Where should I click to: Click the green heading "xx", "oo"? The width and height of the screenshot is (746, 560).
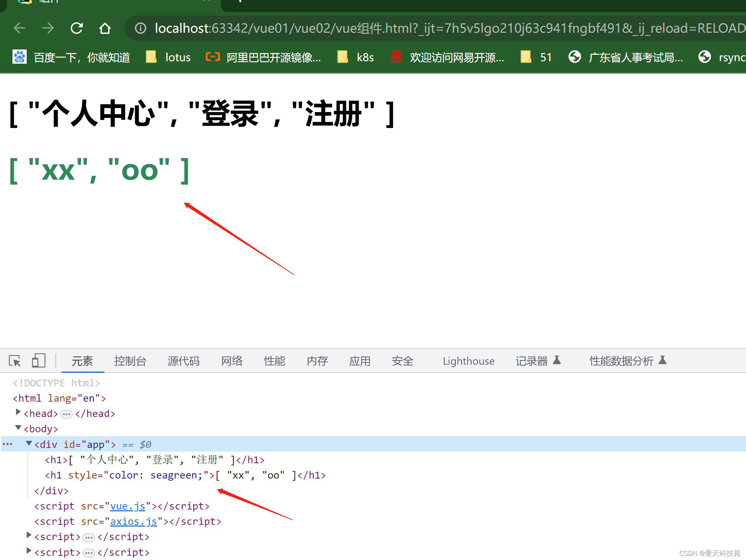point(99,171)
